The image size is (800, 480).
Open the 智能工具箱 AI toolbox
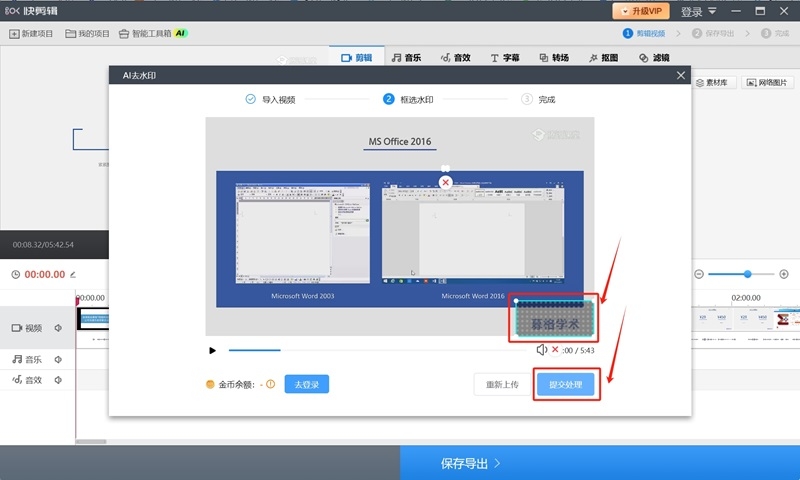[x=153, y=34]
